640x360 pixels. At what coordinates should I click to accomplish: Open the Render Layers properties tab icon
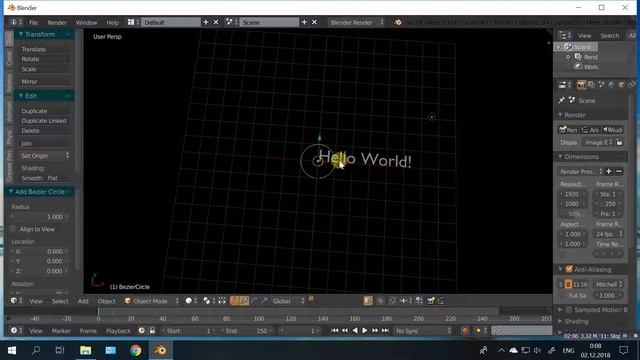[x=591, y=84]
